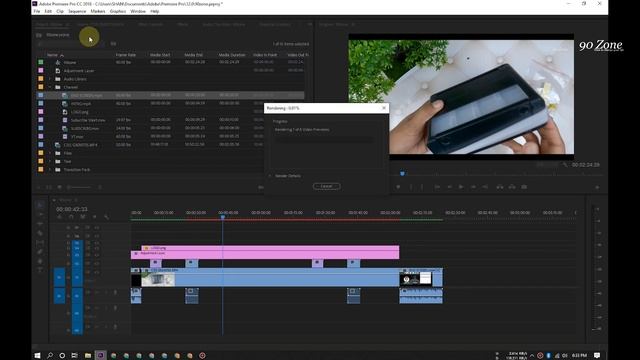Click green label swatch of 90zone sequence
The image size is (640, 360).
click(x=40, y=62)
